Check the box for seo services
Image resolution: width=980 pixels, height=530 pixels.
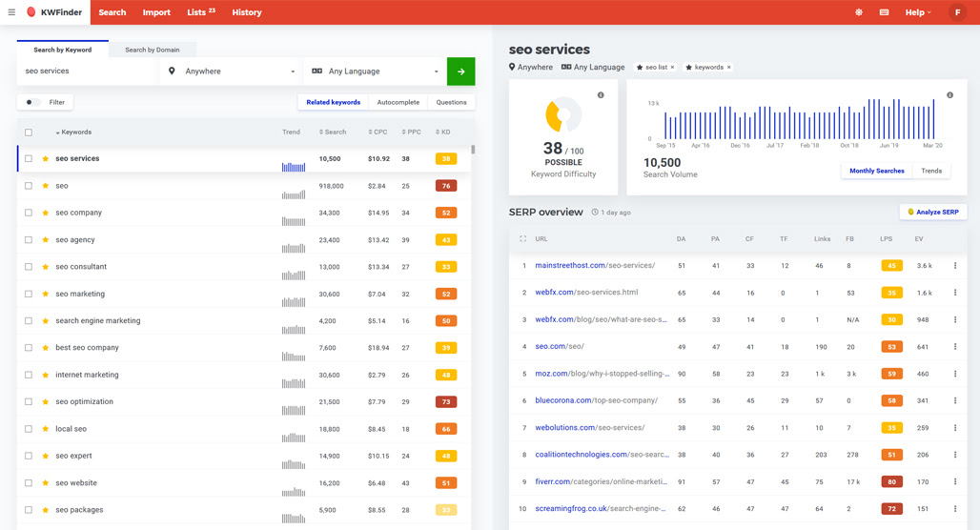[29, 159]
